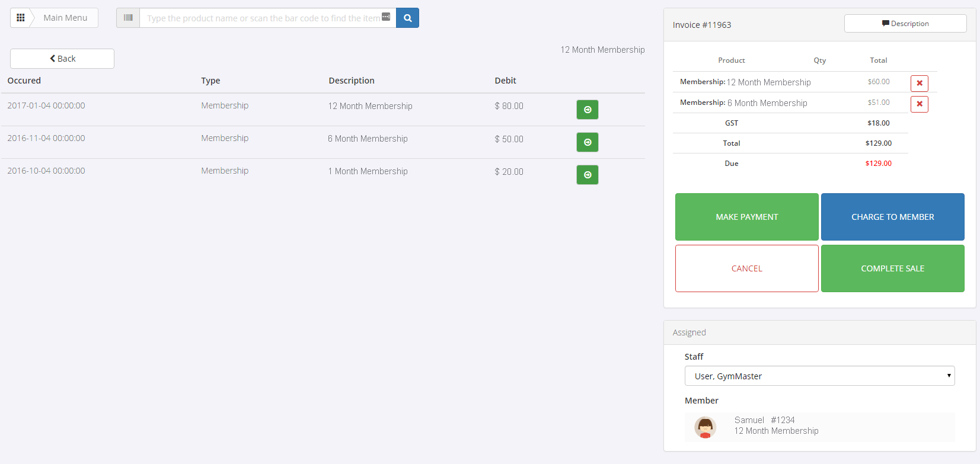Click the blue magnifier search button

pyautogui.click(x=407, y=18)
